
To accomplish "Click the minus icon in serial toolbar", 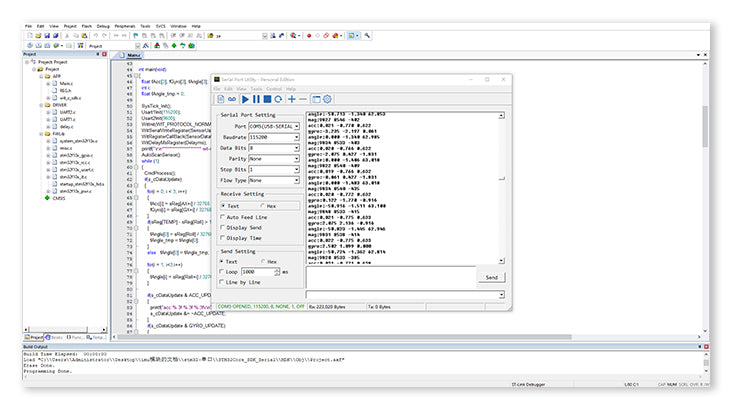I will (x=303, y=99).
